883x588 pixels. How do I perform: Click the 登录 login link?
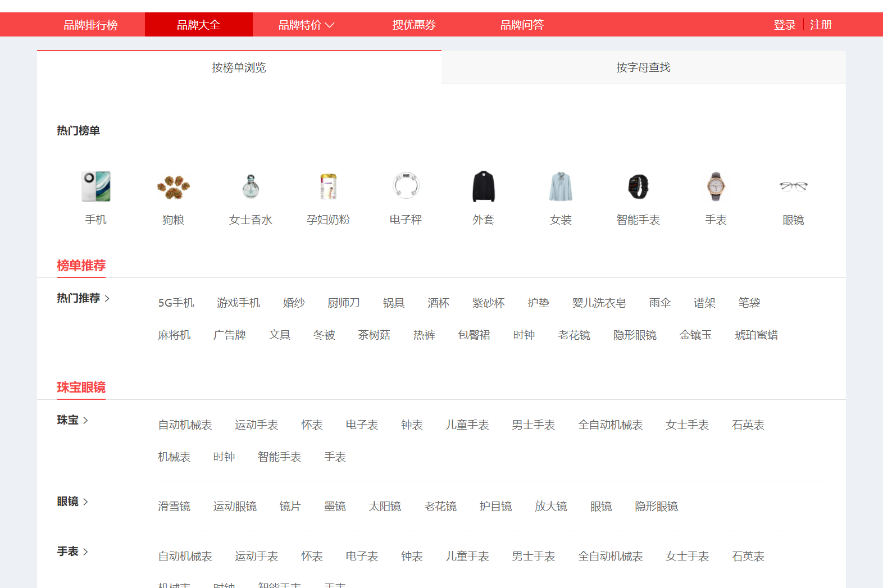coord(784,25)
